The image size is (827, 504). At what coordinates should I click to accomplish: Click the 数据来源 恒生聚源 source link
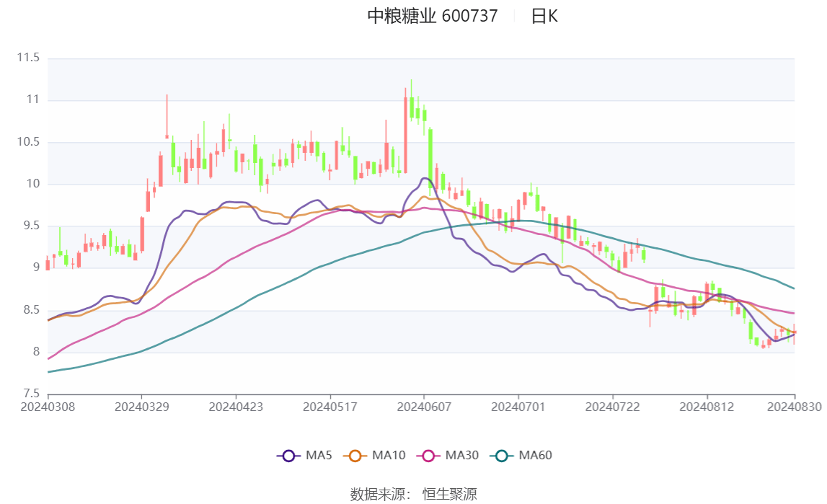[x=414, y=493]
